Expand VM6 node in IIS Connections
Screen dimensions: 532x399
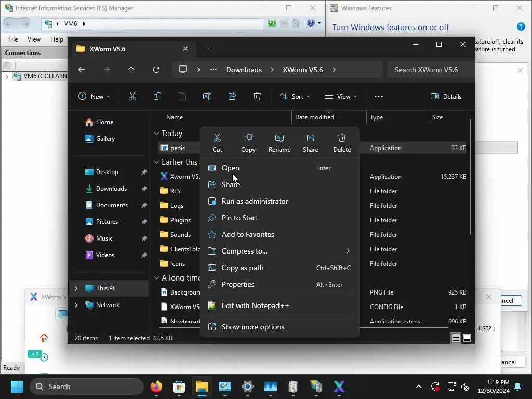[x=7, y=77]
